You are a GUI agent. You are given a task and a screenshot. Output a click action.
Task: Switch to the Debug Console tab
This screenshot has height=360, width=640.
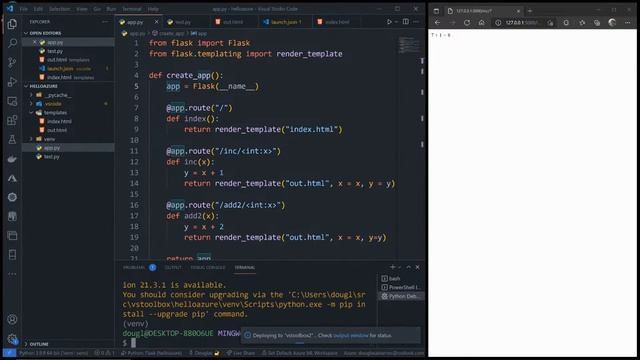[208, 268]
